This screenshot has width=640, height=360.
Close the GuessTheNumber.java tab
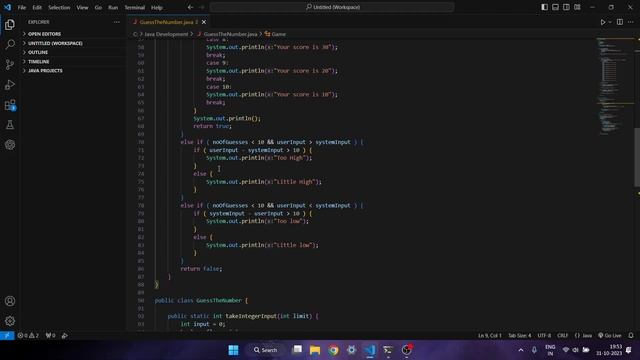click(204, 22)
